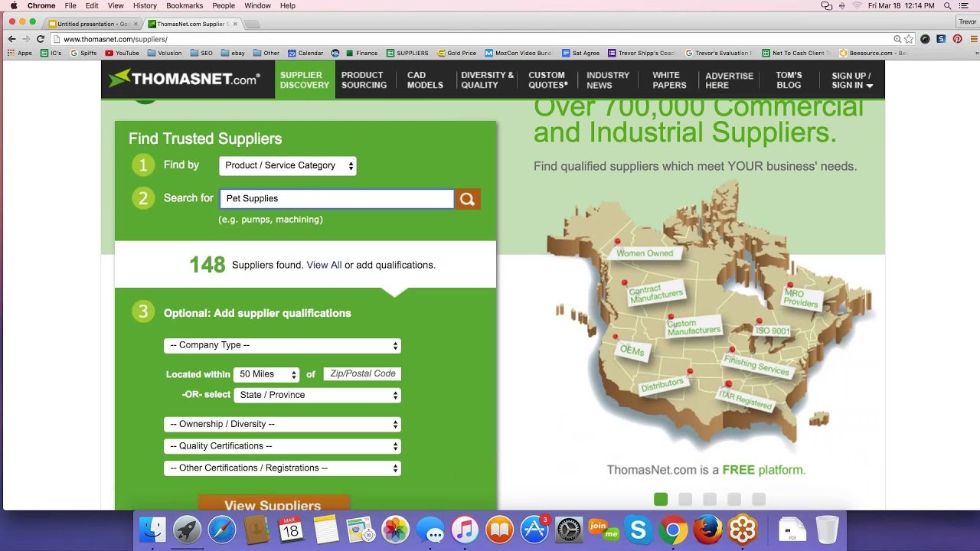Image resolution: width=980 pixels, height=551 pixels.
Task: Switch to Google Chrome in dock
Action: coord(673,530)
